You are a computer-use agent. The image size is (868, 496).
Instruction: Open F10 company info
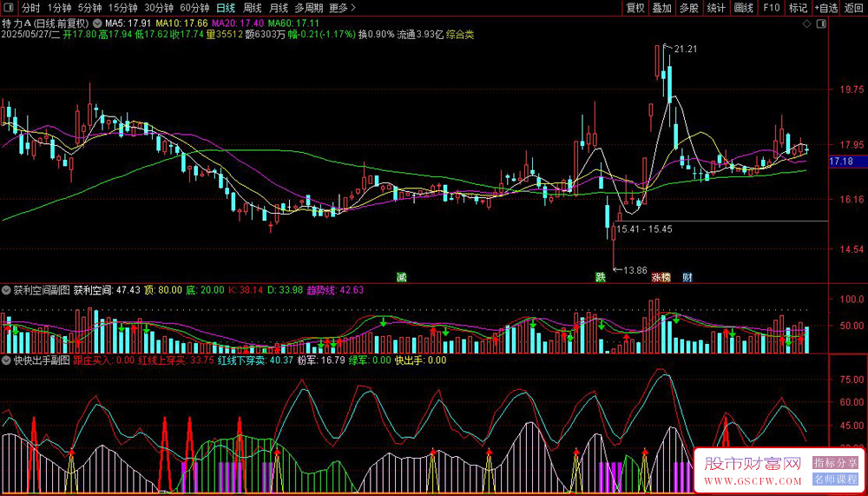pos(771,9)
